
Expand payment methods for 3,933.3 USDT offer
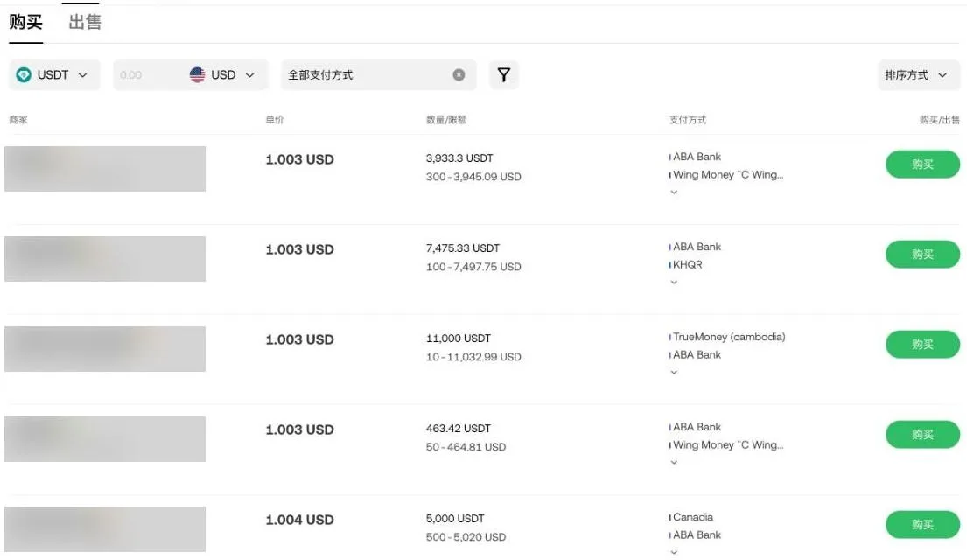674,192
